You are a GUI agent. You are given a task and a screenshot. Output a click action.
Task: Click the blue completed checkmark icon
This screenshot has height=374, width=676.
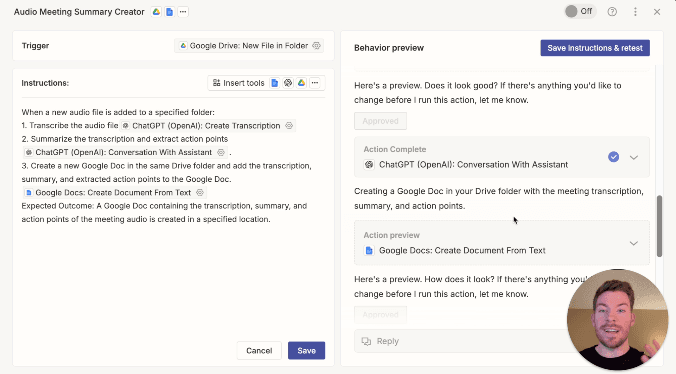613,157
